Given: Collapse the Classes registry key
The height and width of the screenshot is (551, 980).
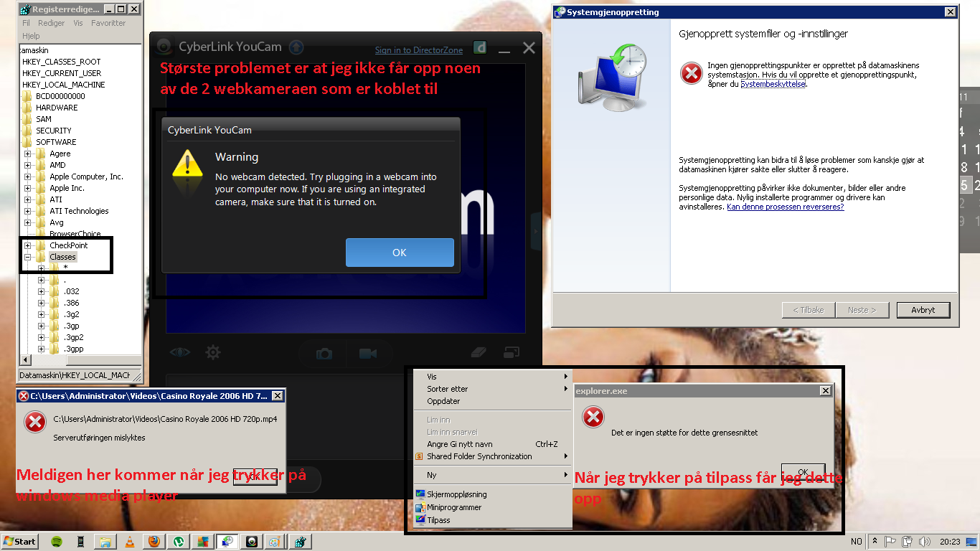Looking at the screenshot, I should tap(28, 257).
